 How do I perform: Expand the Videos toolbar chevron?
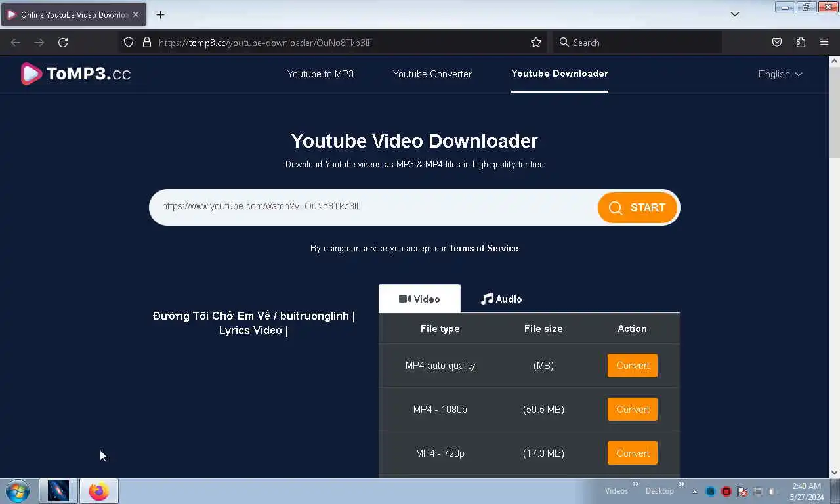635,484
